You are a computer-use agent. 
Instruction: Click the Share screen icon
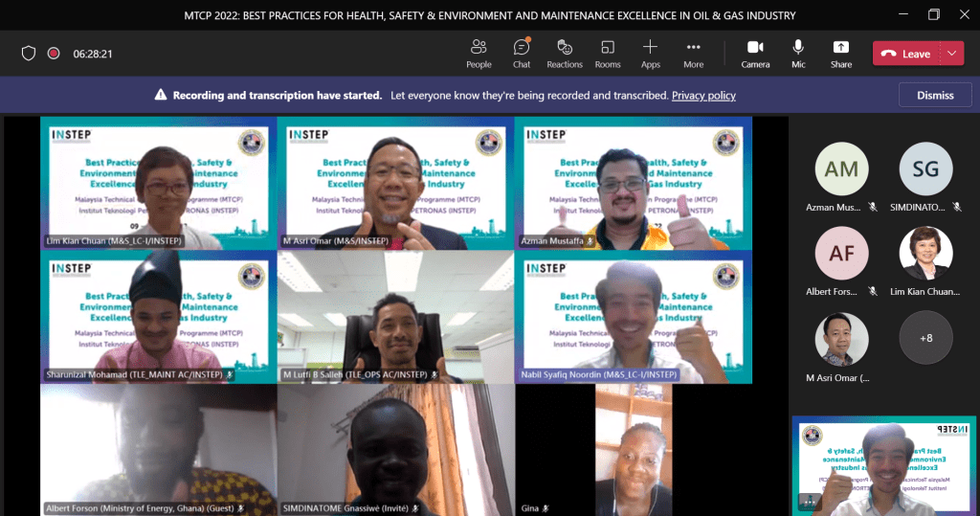(841, 54)
